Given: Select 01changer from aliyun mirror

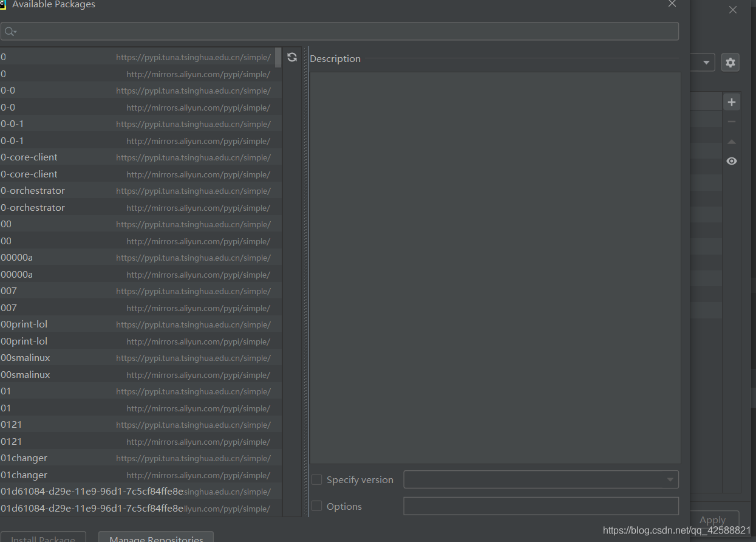Looking at the screenshot, I should [x=137, y=475].
